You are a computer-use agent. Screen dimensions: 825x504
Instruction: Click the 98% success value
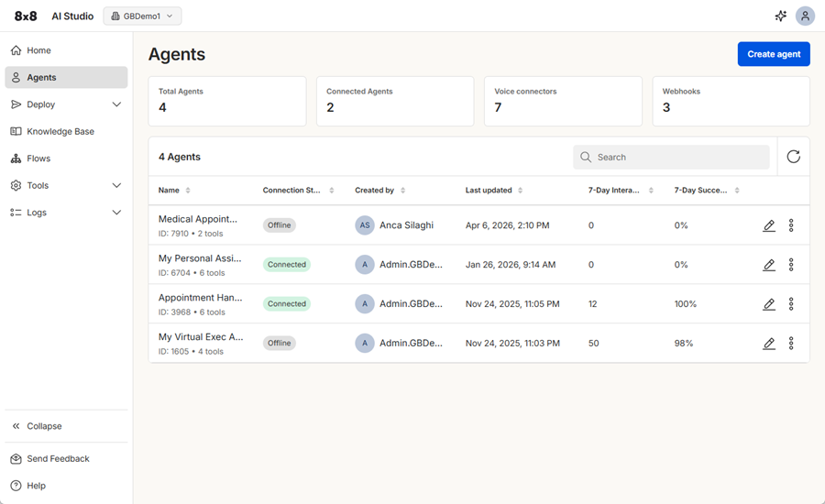[x=684, y=344]
